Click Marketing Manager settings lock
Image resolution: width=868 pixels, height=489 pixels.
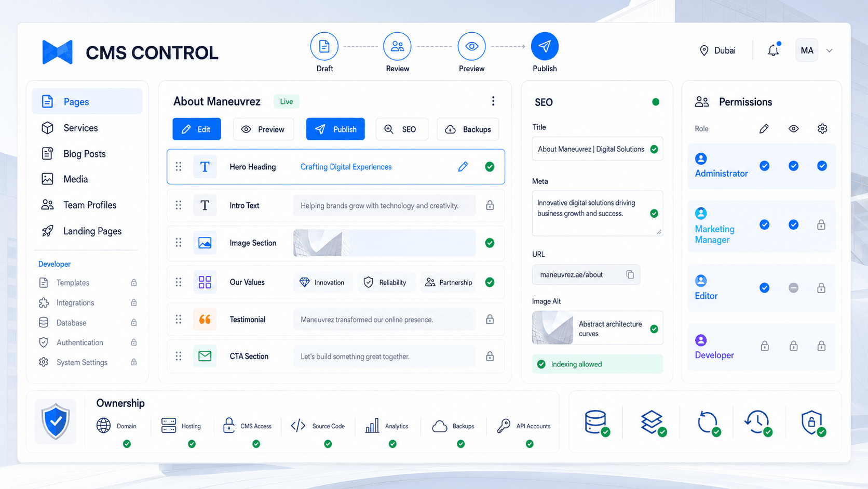click(x=821, y=224)
